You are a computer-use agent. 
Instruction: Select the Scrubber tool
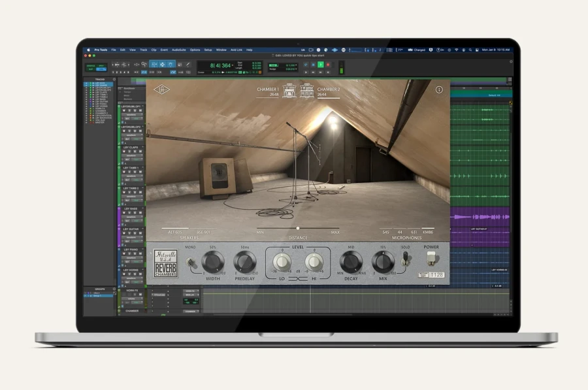click(x=180, y=65)
